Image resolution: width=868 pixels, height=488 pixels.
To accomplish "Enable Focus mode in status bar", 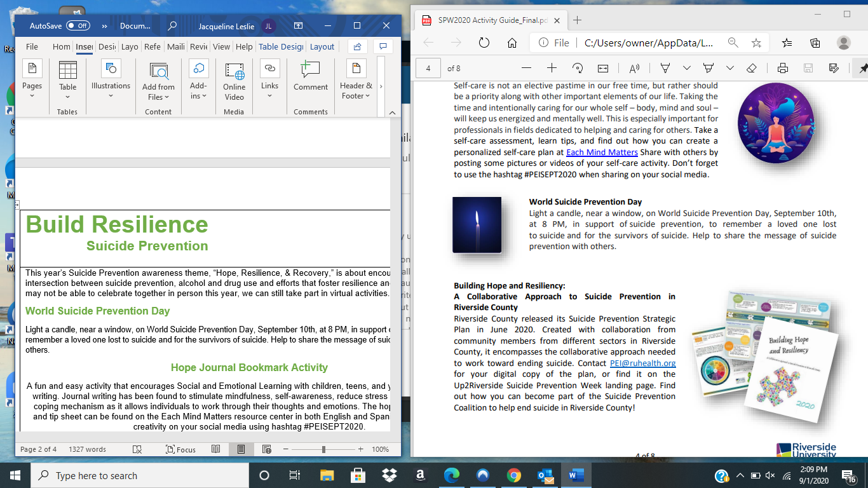I will click(181, 449).
